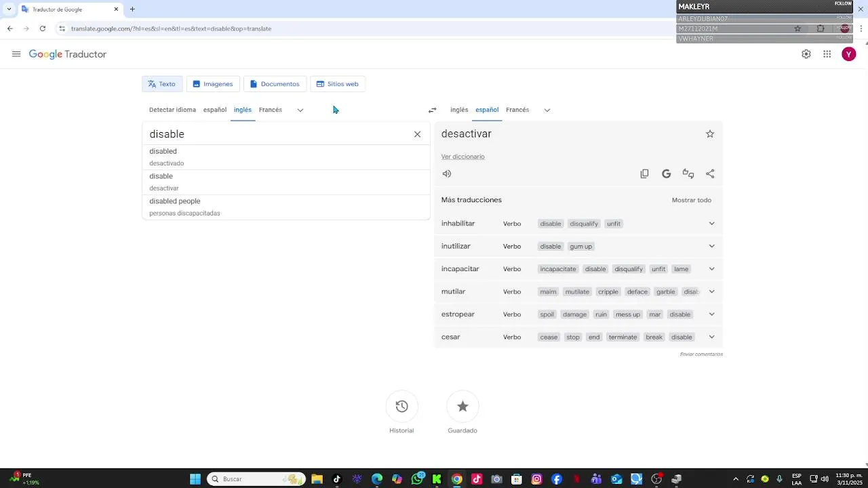Swap source and target languages

click(432, 110)
